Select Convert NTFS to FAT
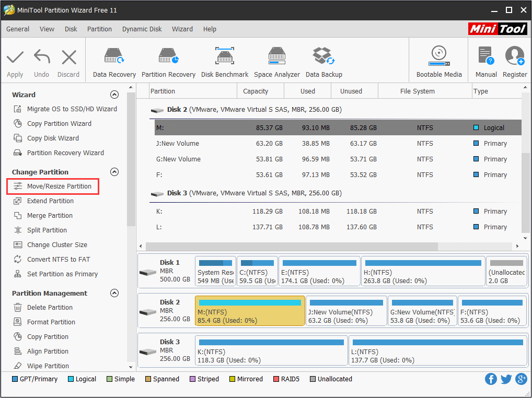532x398 pixels. 52,259
